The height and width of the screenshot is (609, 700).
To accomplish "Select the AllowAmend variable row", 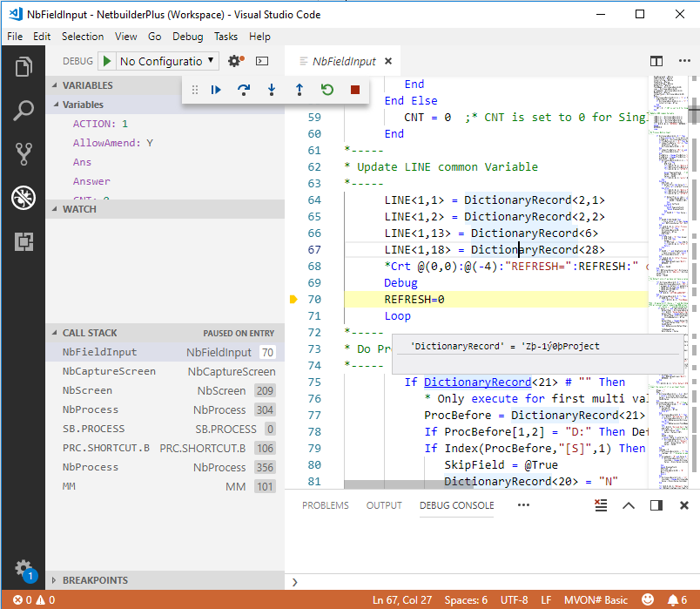I will tap(165, 143).
